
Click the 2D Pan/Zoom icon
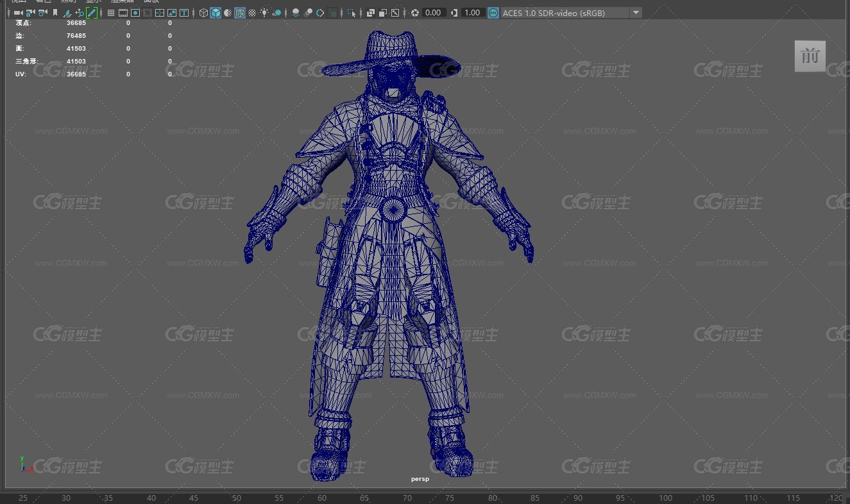(80, 13)
